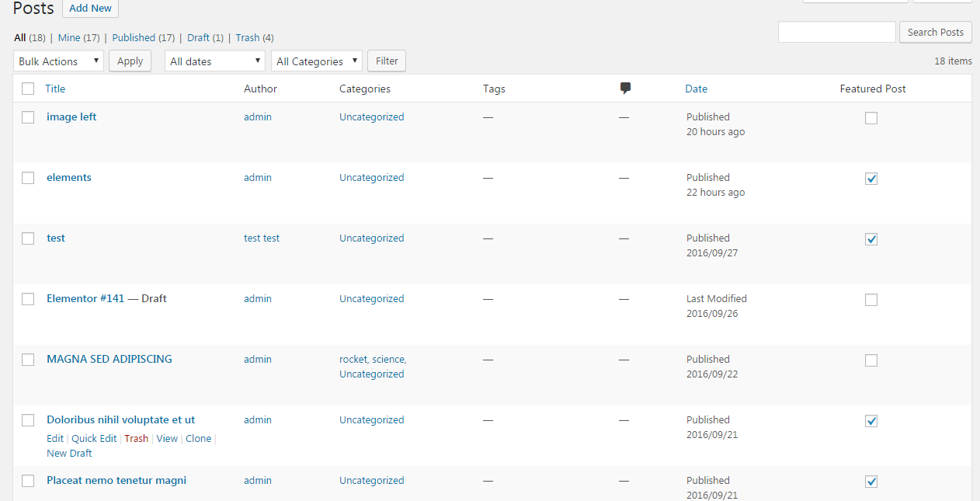The image size is (980, 501).
Task: Disable Featured Post for Placeat nemo tenetur
Action: [871, 482]
